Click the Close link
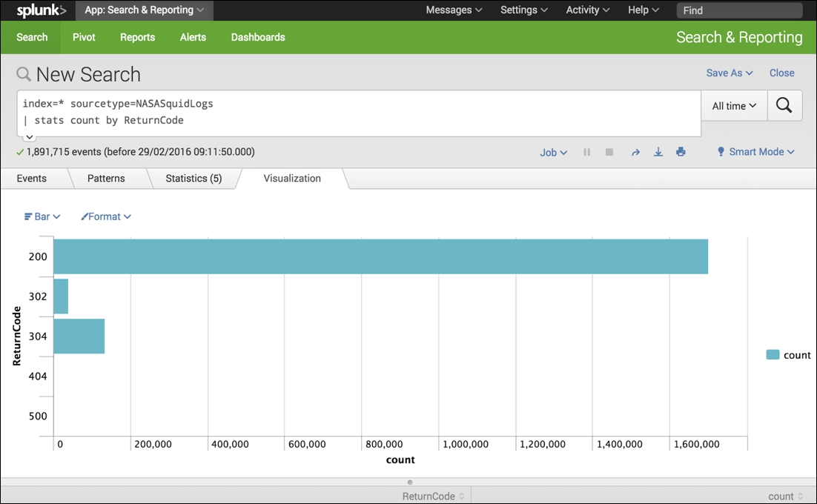Viewport: 817px width, 504px height. 781,73
